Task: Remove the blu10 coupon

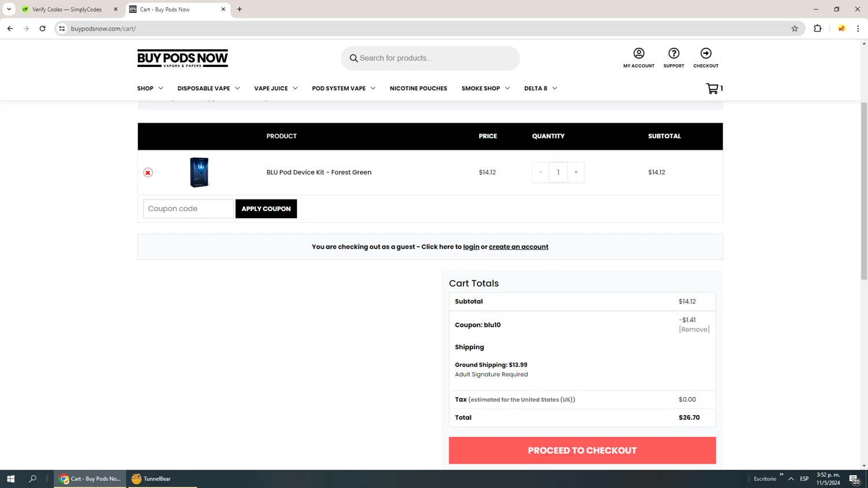Action: click(x=694, y=330)
